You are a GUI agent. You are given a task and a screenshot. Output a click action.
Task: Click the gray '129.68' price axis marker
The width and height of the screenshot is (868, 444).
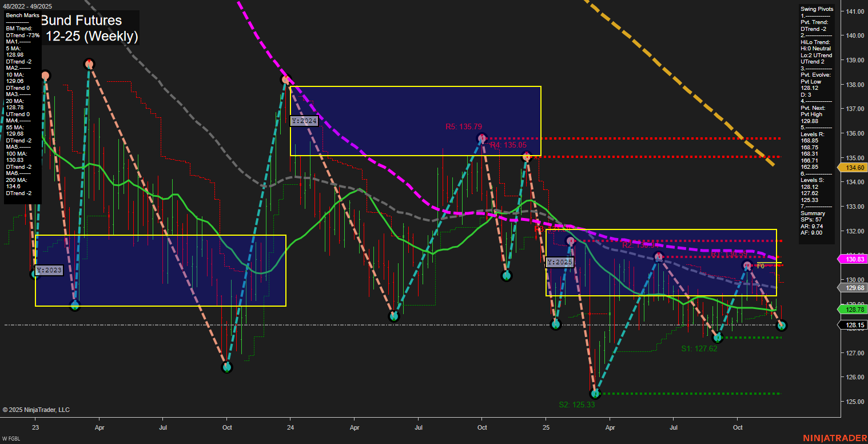coord(852,287)
